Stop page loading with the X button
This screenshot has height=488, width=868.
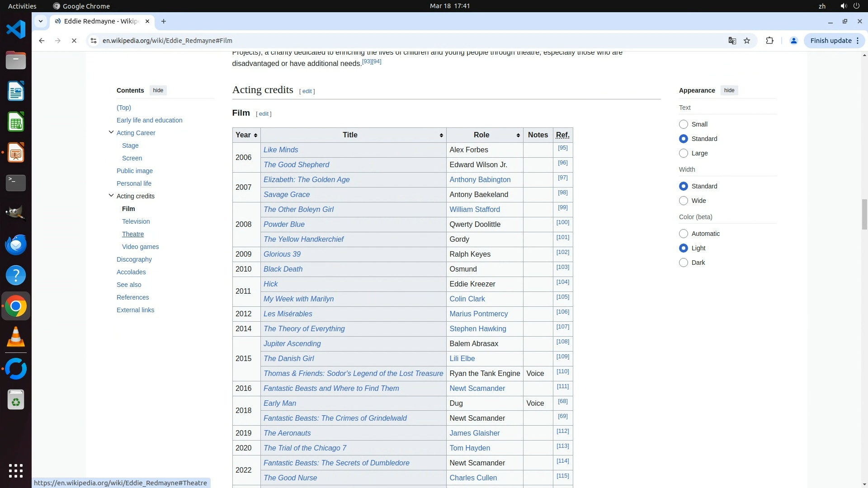pos(74,41)
